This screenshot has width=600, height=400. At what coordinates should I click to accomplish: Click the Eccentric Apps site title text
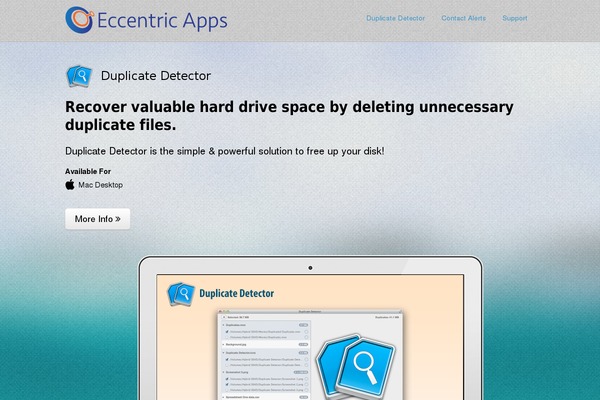[x=162, y=21]
